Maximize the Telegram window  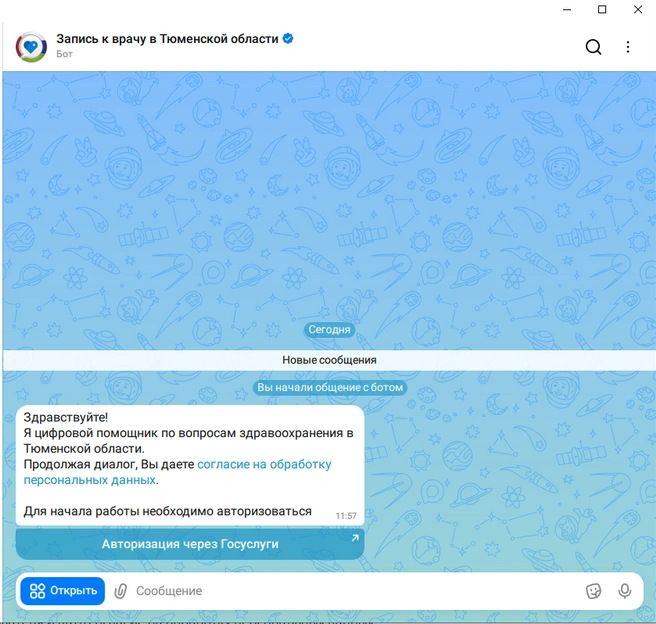[602, 9]
